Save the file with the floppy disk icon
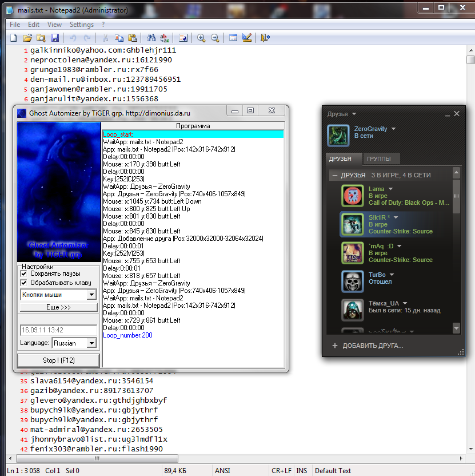Image resolution: width=475 pixels, height=476 pixels. (x=55, y=38)
